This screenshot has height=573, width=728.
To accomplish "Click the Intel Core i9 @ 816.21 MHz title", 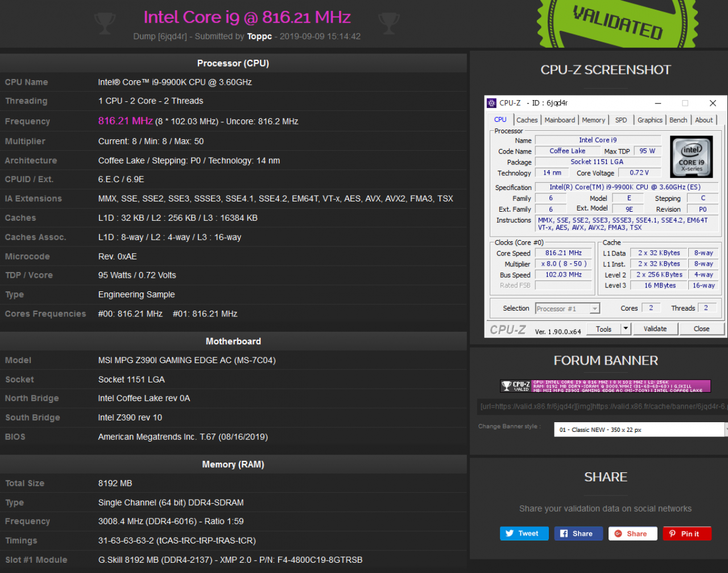I will coord(247,17).
